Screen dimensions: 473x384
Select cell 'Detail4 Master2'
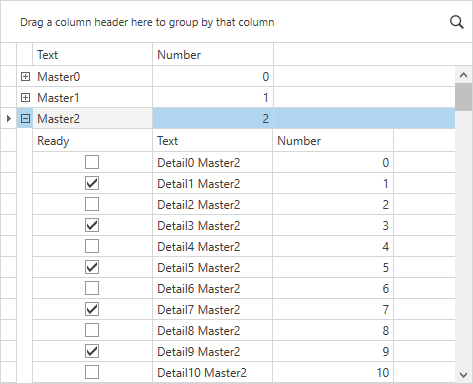(x=213, y=246)
